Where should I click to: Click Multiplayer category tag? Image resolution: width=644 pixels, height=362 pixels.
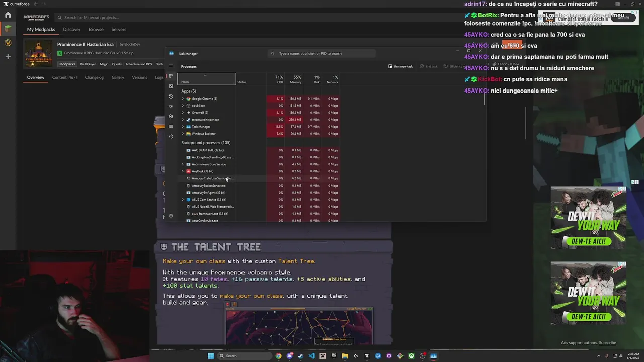[88, 64]
